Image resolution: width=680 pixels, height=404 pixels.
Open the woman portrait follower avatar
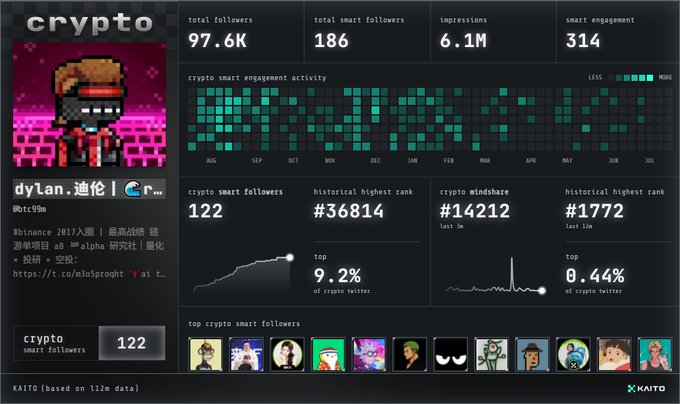287,355
